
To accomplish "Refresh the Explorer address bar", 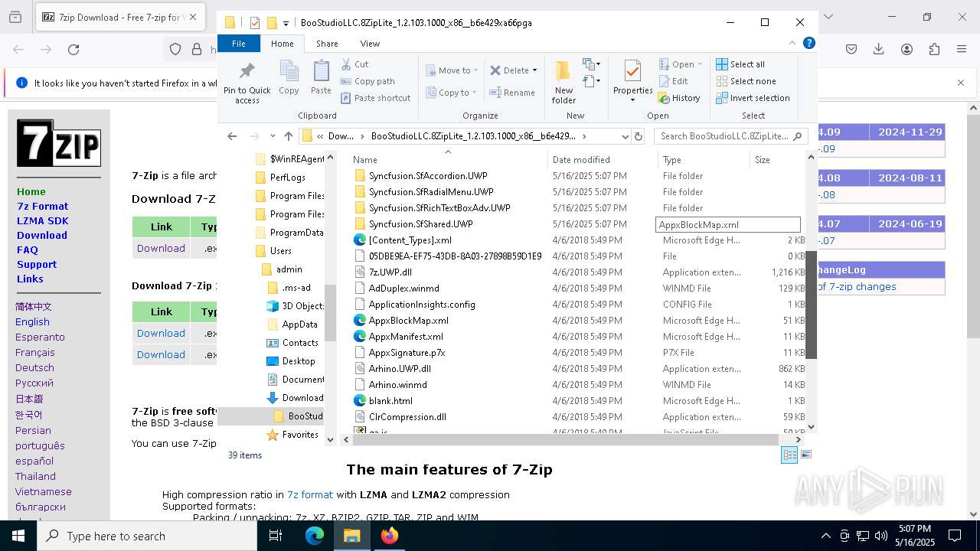I will 639,136.
